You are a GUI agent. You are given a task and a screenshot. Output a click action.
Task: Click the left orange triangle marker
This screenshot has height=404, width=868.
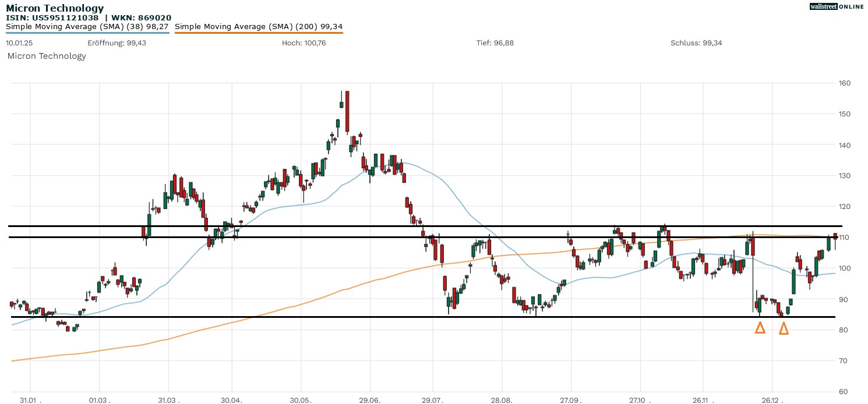pos(760,328)
